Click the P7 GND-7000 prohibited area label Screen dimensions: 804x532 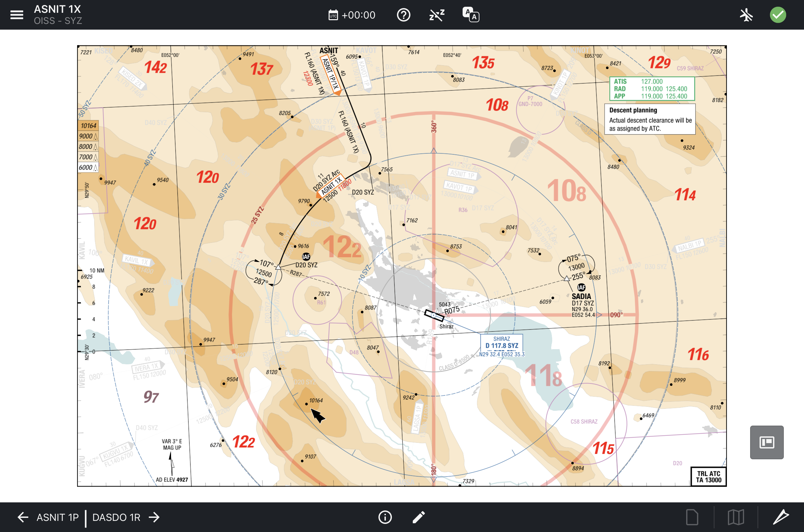point(530,101)
